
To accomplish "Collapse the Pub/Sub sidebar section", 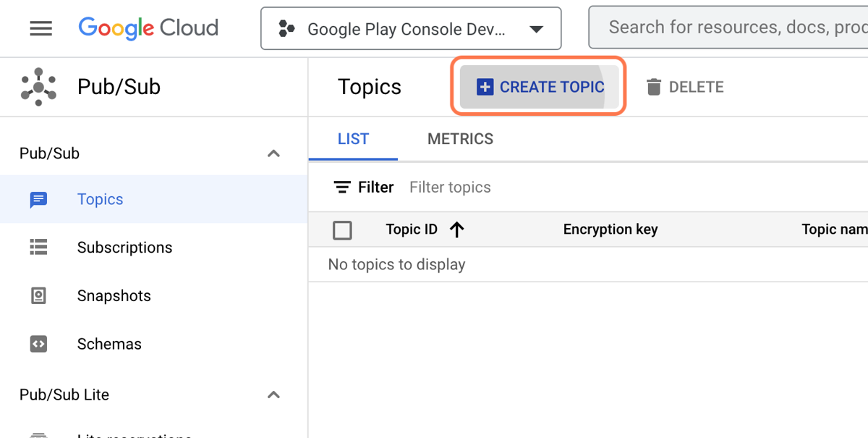I will pyautogui.click(x=273, y=153).
